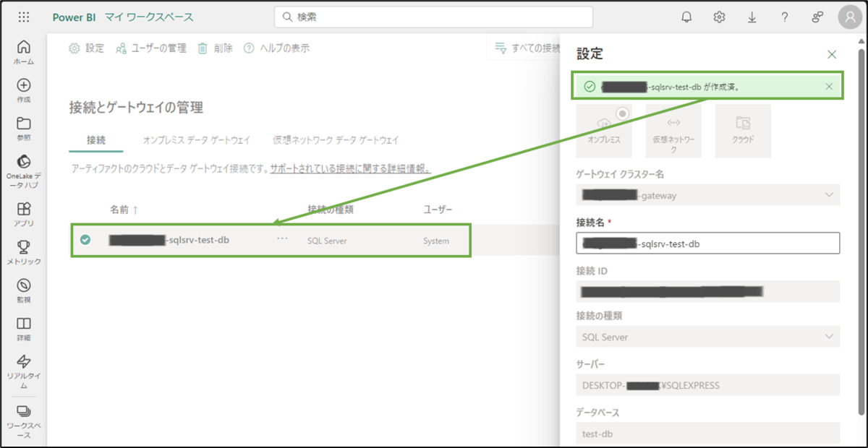Screen dimensions: 868x448
Task: Click the データベース field test-db
Action: [708, 433]
